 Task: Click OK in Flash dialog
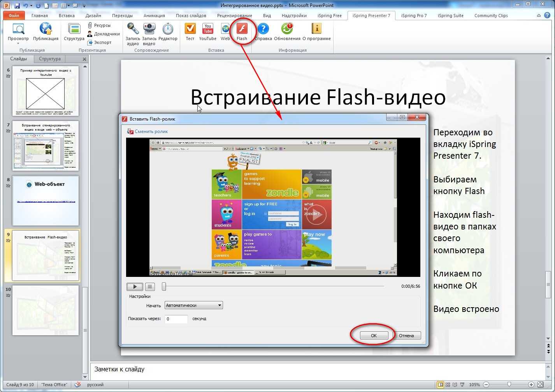[x=374, y=336]
